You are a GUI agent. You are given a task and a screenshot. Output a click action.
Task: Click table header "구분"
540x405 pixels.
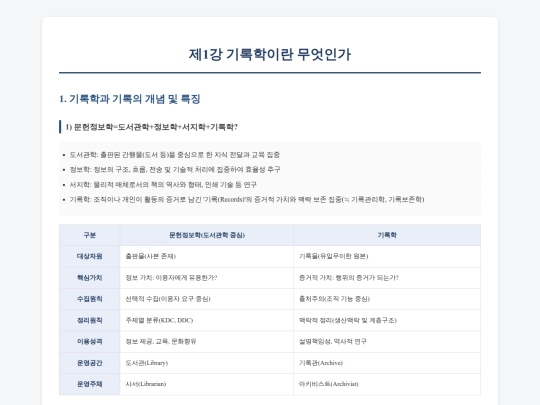tap(90, 235)
